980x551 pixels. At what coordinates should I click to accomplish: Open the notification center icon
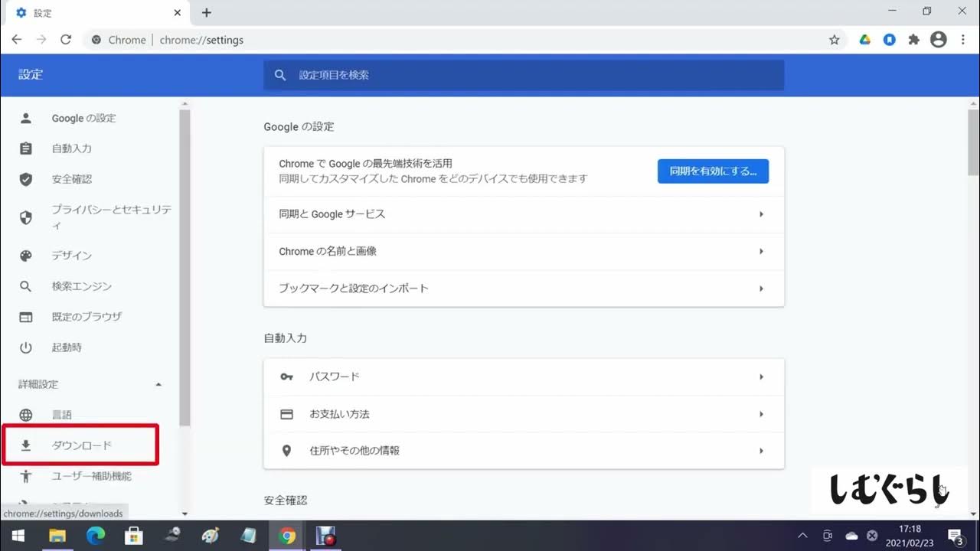point(955,536)
